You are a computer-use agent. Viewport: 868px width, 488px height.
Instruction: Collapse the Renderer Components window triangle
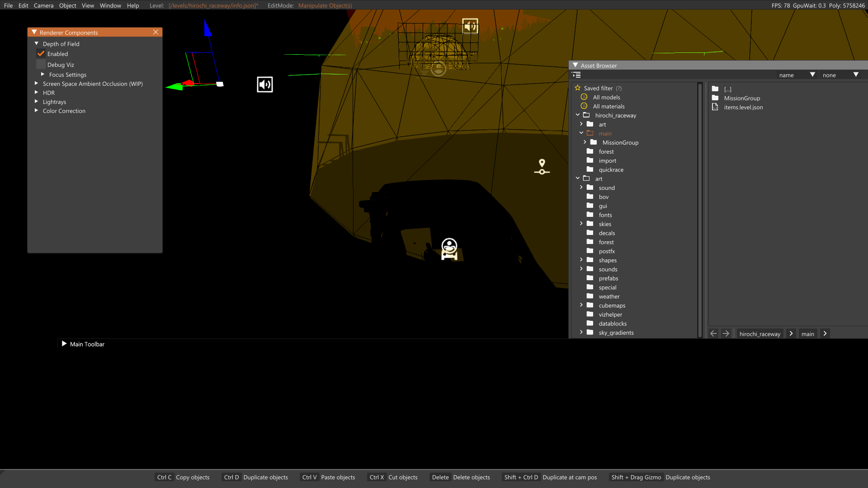[34, 33]
